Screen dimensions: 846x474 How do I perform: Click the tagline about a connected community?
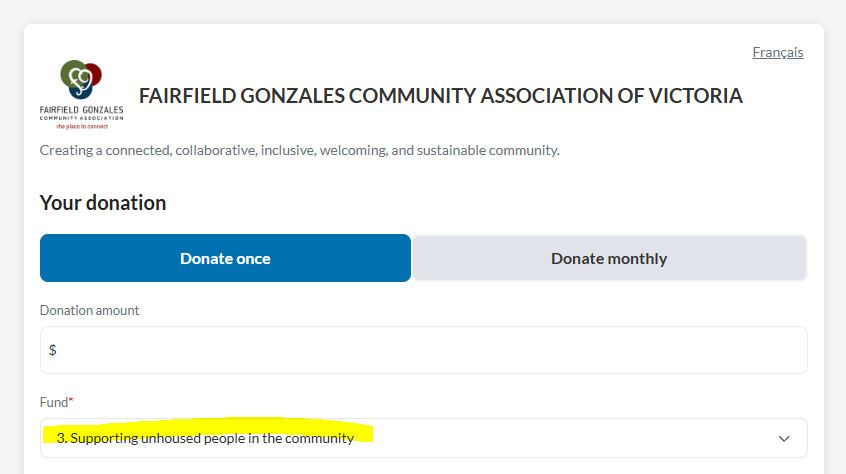pyautogui.click(x=299, y=150)
